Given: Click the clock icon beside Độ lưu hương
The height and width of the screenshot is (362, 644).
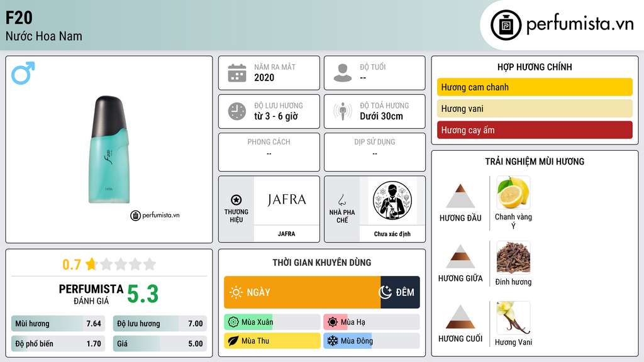Looking at the screenshot, I should pyautogui.click(x=237, y=111).
